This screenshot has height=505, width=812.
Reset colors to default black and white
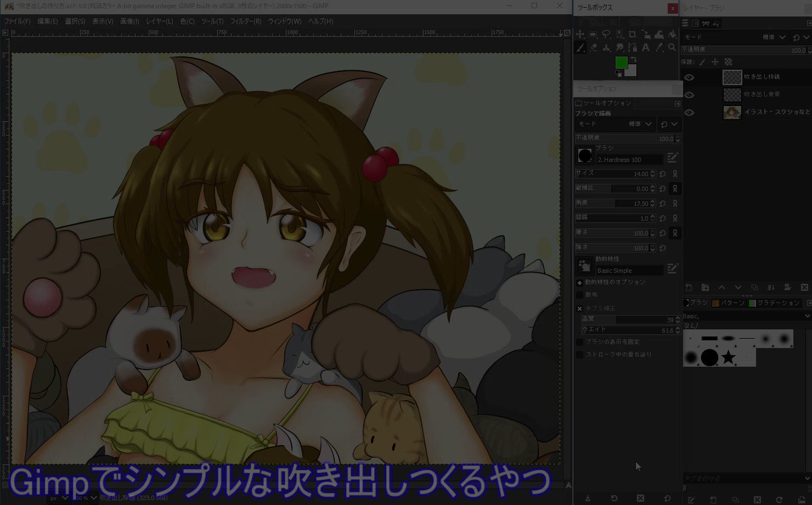click(618, 74)
